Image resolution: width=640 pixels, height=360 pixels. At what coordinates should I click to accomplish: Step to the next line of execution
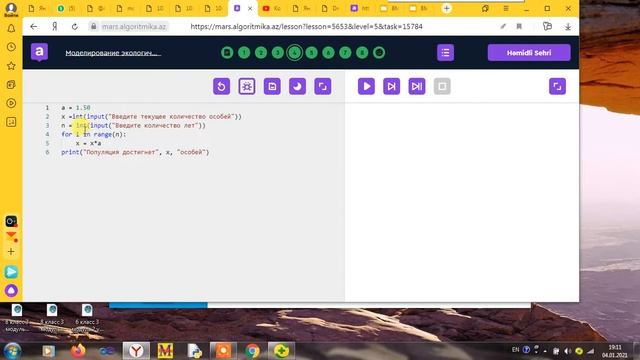[391, 87]
